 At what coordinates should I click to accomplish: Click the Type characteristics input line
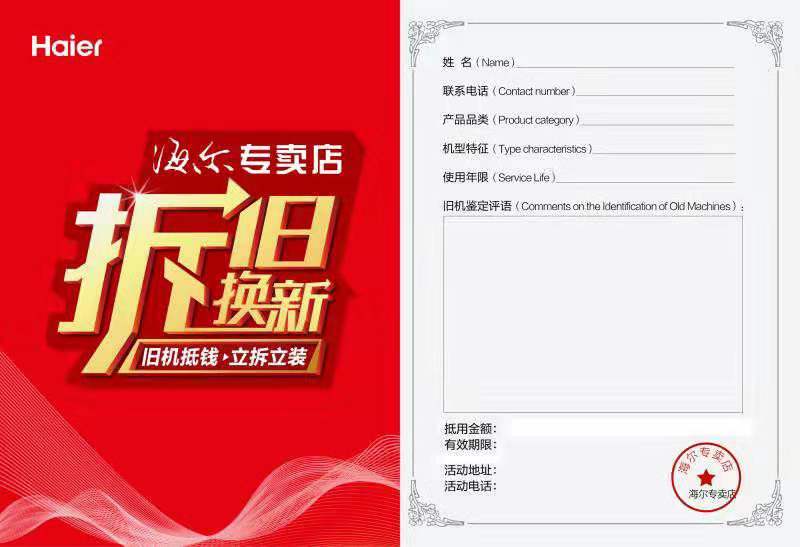(x=664, y=150)
